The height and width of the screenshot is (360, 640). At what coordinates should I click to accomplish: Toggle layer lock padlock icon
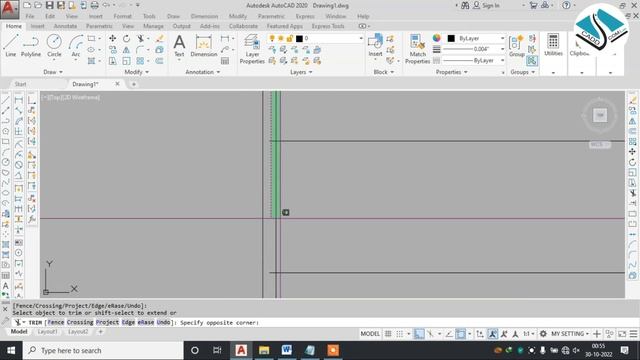point(289,38)
